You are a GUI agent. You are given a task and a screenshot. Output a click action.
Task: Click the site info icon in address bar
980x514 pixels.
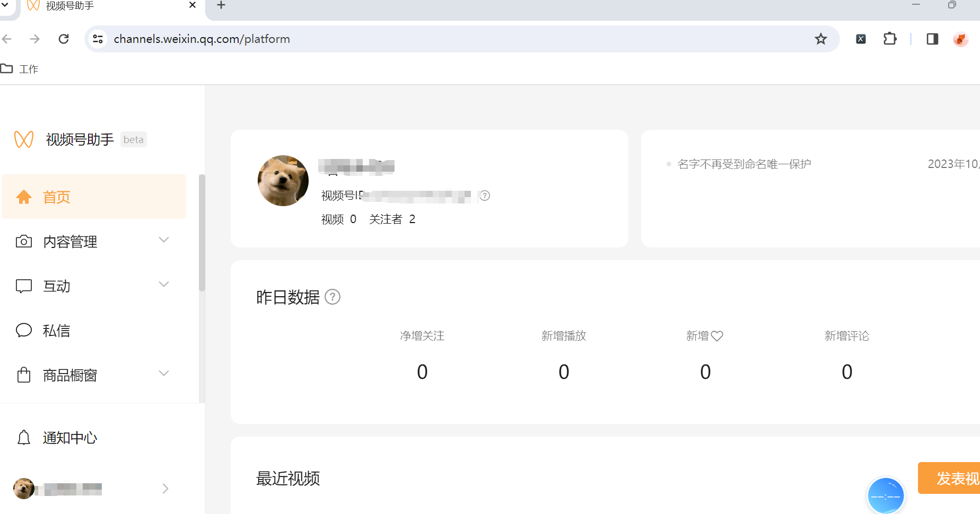click(98, 39)
